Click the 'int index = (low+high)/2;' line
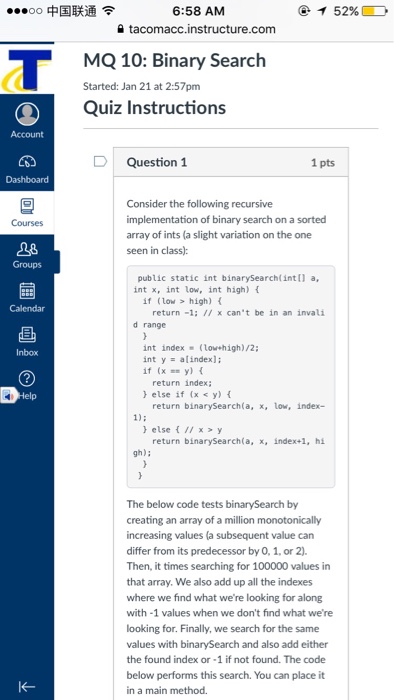The image size is (394, 700). (201, 348)
